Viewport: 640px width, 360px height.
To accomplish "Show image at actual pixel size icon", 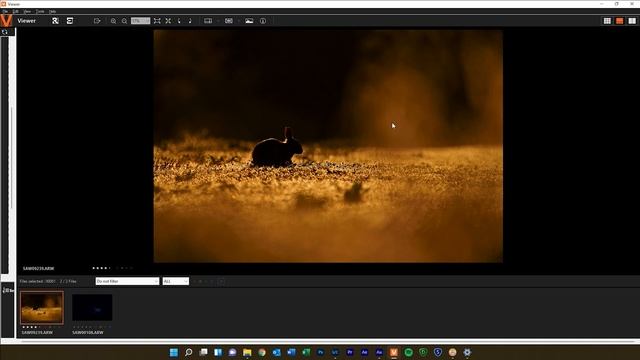I will (168, 21).
